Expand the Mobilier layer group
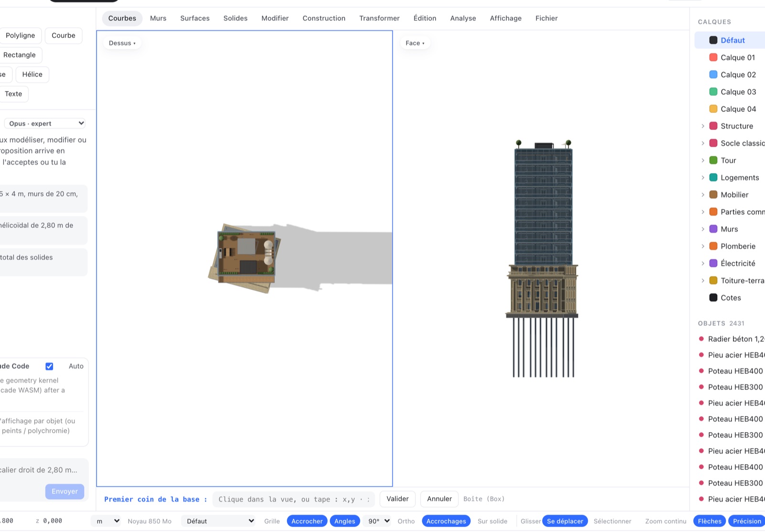Screen dimensions: 765x532 pos(702,195)
